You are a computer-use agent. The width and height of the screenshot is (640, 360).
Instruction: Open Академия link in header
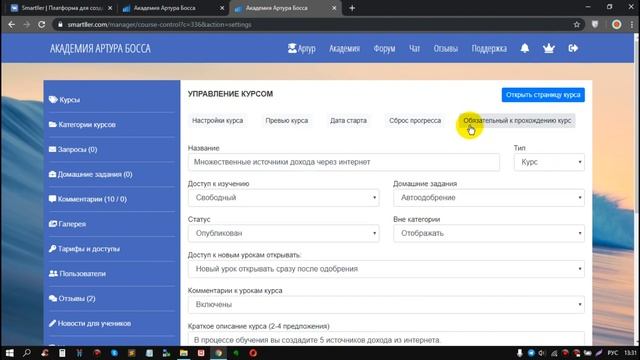point(344,48)
